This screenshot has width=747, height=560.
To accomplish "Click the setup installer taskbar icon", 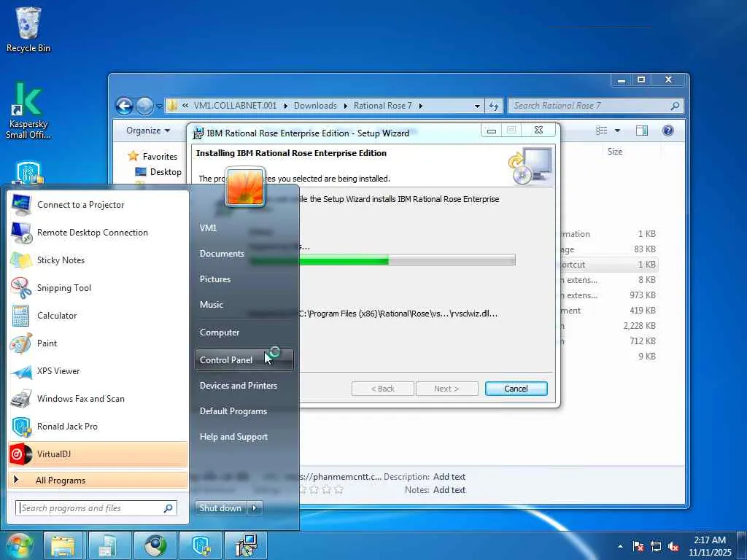I will [x=245, y=545].
